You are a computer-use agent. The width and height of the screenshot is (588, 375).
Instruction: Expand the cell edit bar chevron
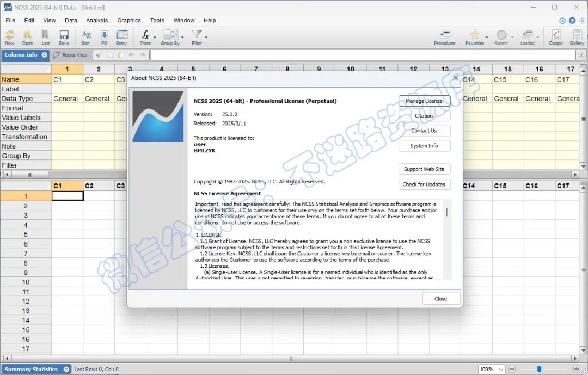pyautogui.click(x=581, y=55)
